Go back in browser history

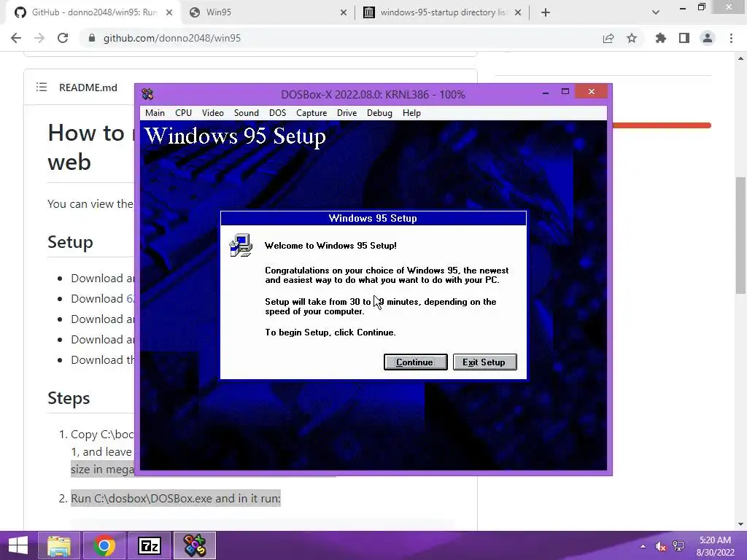point(16,38)
